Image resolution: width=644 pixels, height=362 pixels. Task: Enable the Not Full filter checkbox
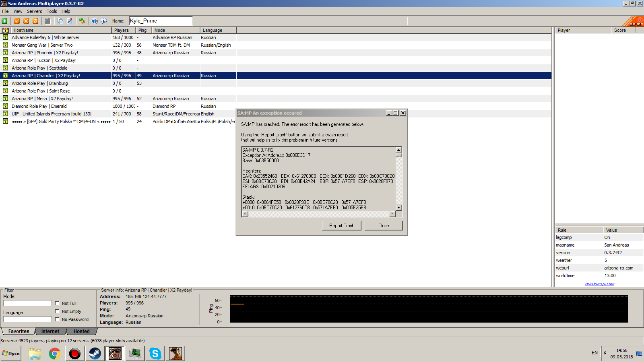(57, 303)
